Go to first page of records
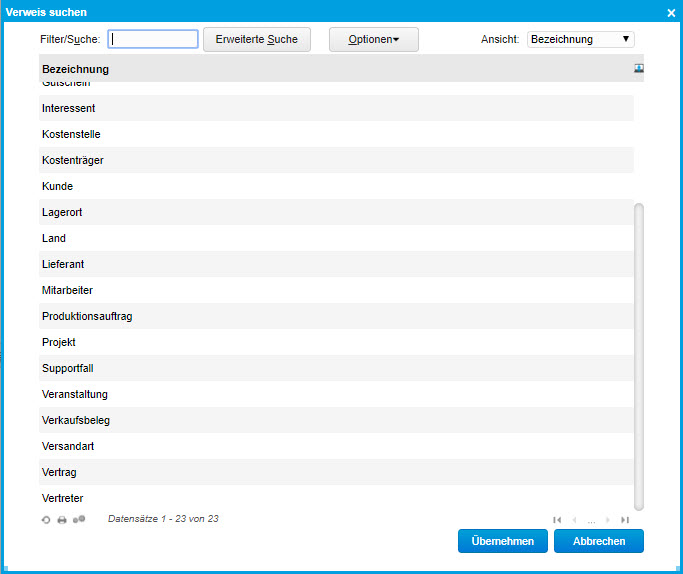 pyautogui.click(x=557, y=520)
